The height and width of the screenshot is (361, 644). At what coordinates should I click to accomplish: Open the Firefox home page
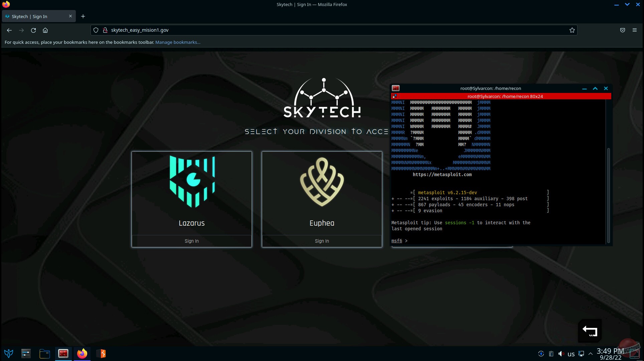(x=45, y=30)
